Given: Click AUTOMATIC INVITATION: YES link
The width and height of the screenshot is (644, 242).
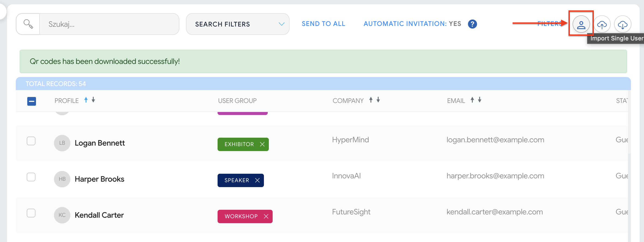Looking at the screenshot, I should point(412,24).
